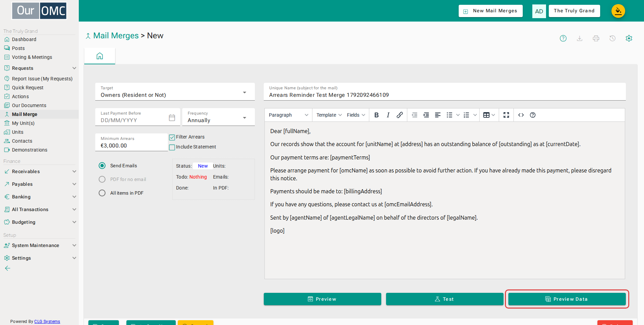Click the Preview button
The width and height of the screenshot is (644, 325).
coord(322,299)
